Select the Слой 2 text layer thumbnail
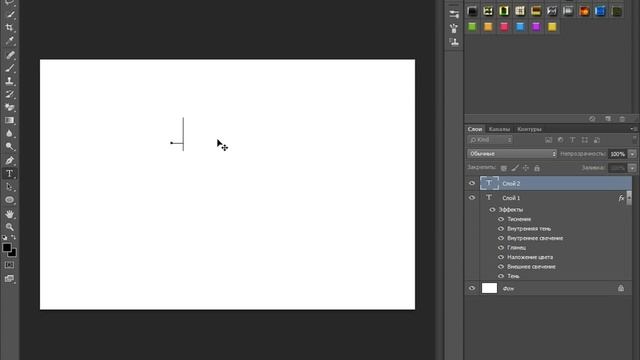Screen dimensions: 640x360 489,183
